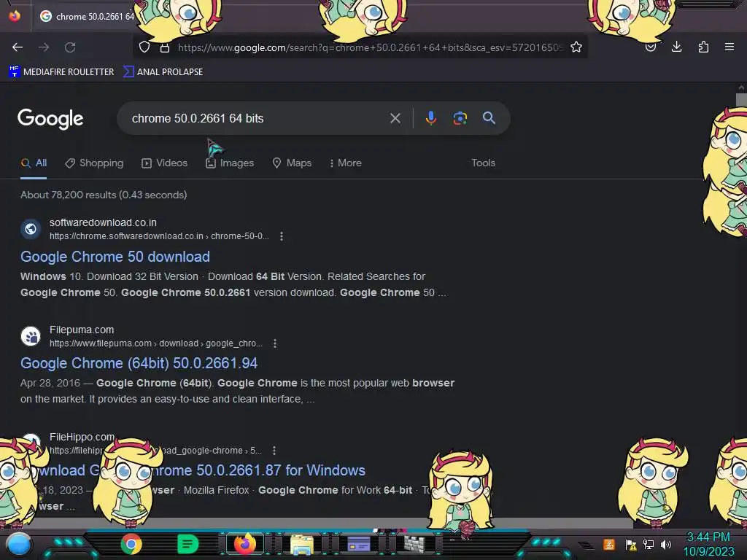Viewport: 747px width, 560px height.
Task: Open the Tools search options
Action: 483,163
